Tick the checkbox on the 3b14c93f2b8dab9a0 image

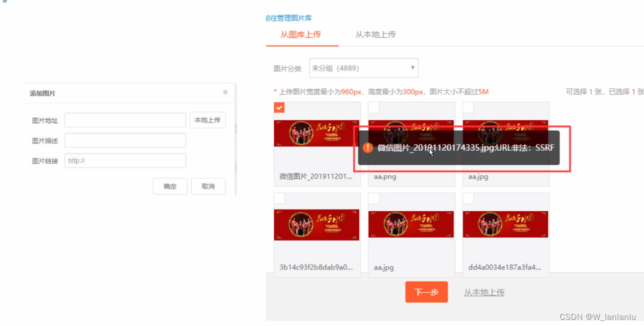279,198
